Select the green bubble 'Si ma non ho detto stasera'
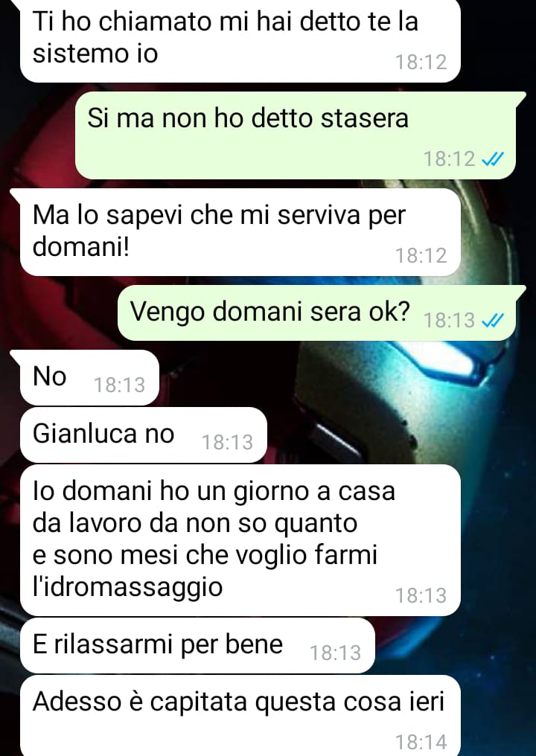This screenshot has height=756, width=536. point(296,135)
